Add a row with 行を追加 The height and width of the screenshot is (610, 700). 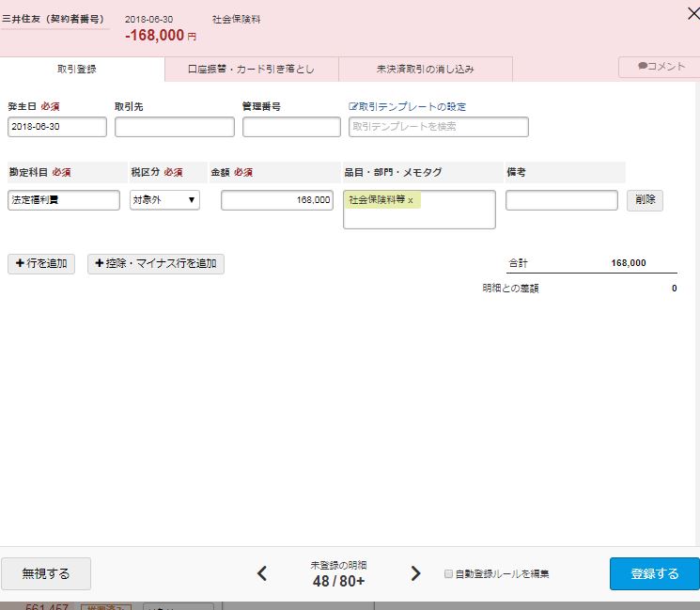click(x=41, y=264)
